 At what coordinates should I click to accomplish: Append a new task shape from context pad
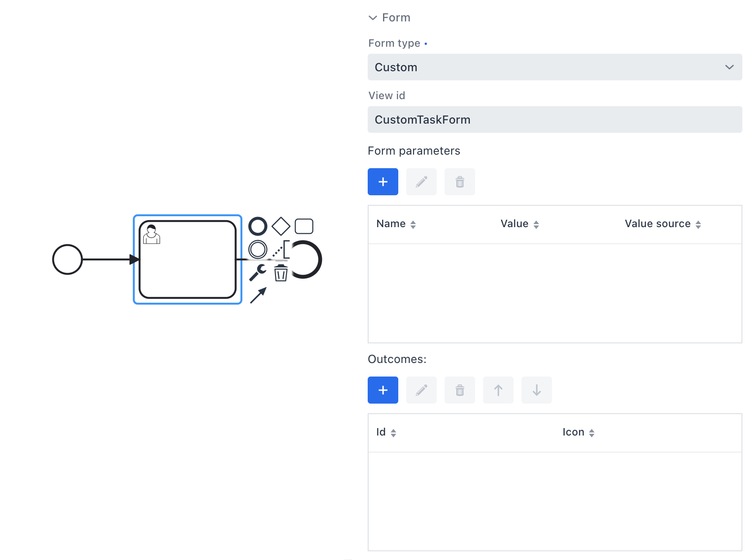coord(304,226)
